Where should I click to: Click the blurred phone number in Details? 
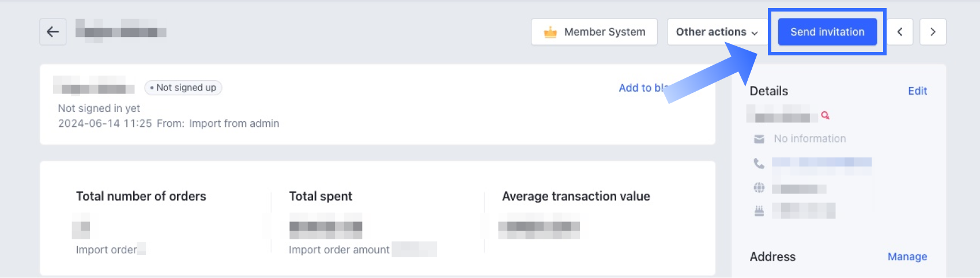(x=821, y=163)
